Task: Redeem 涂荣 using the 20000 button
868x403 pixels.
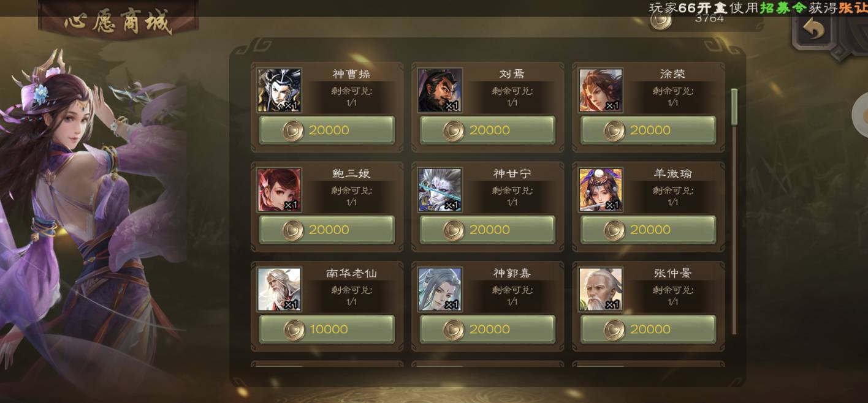Action: click(648, 130)
